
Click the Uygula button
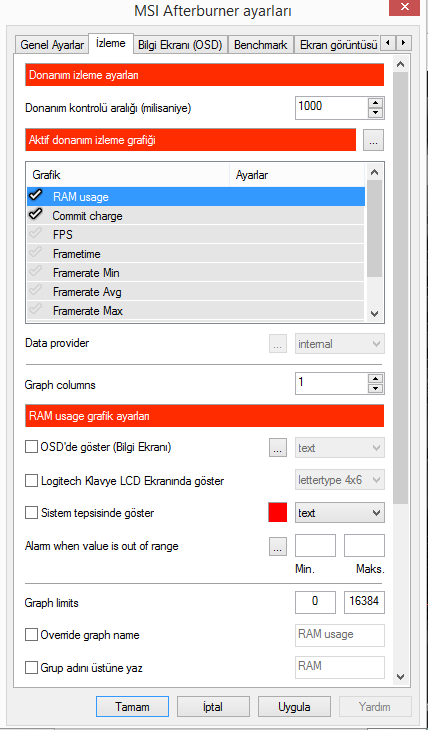[x=294, y=707]
